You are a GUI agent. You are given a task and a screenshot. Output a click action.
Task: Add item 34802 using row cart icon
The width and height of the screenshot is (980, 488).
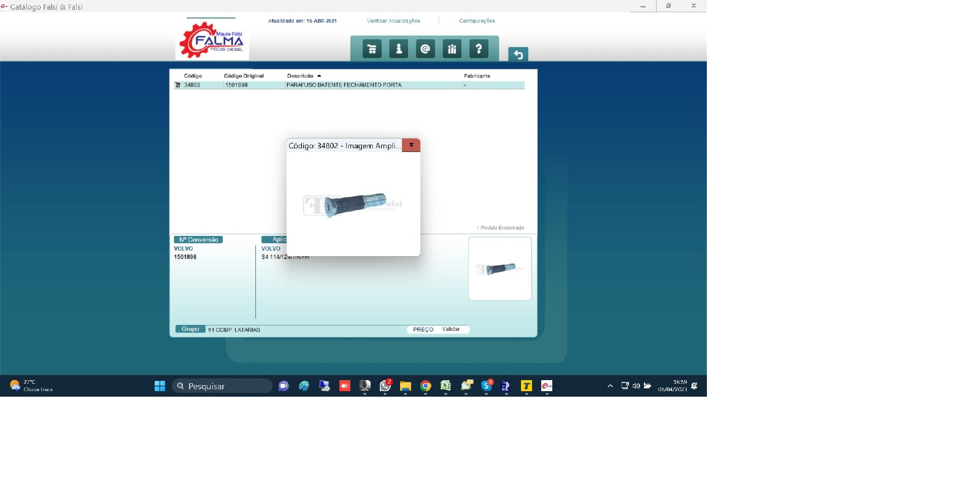tap(178, 85)
